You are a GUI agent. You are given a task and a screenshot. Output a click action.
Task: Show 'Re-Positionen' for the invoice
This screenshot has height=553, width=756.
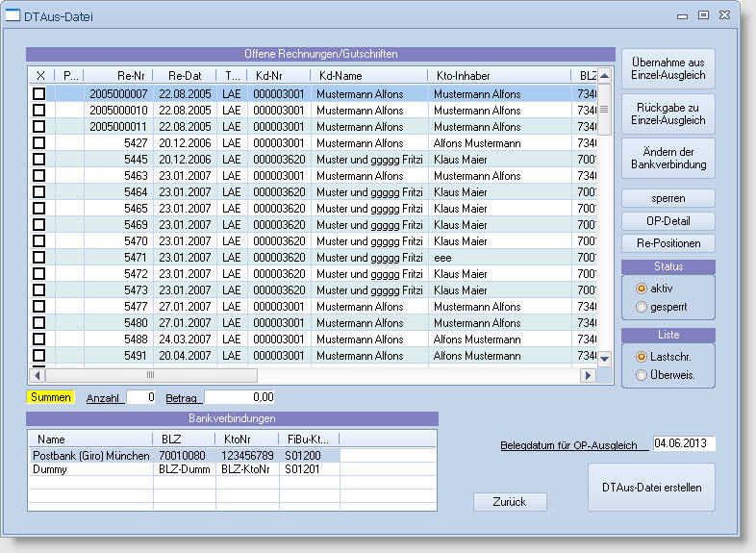668,243
